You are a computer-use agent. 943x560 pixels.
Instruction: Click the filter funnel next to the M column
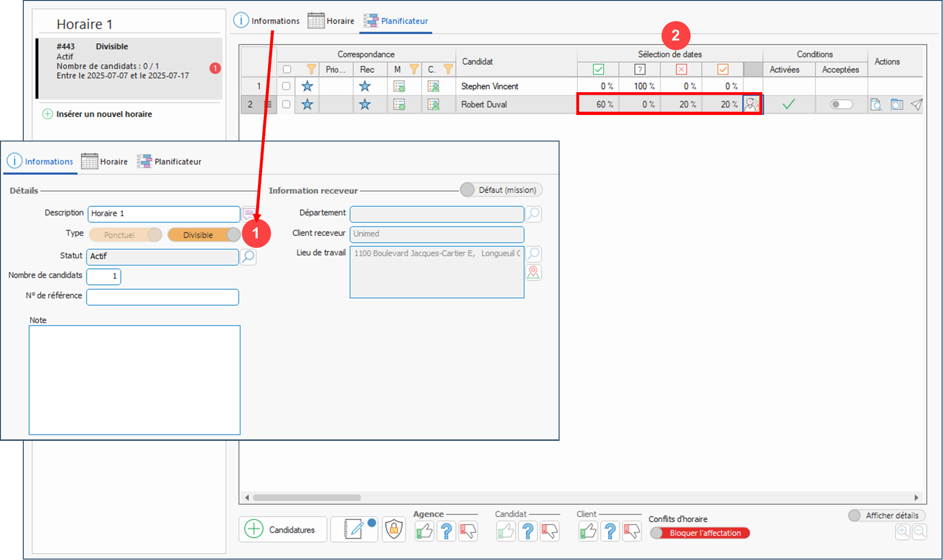click(x=413, y=69)
